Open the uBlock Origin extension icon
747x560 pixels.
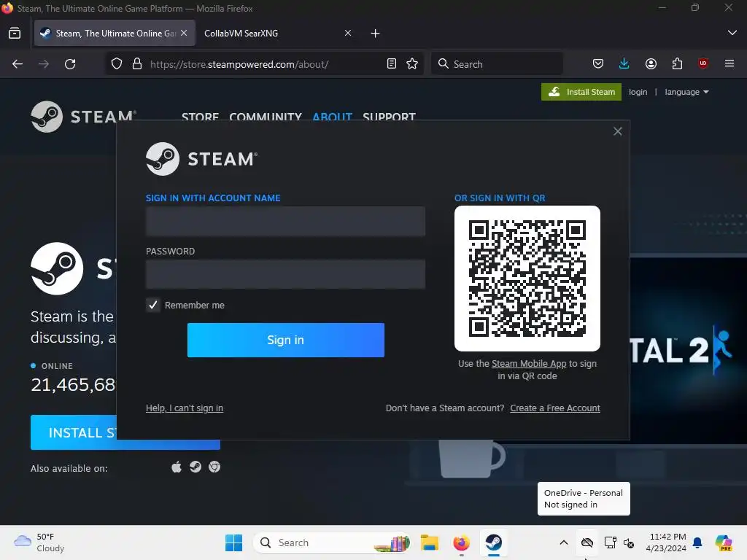click(x=703, y=64)
